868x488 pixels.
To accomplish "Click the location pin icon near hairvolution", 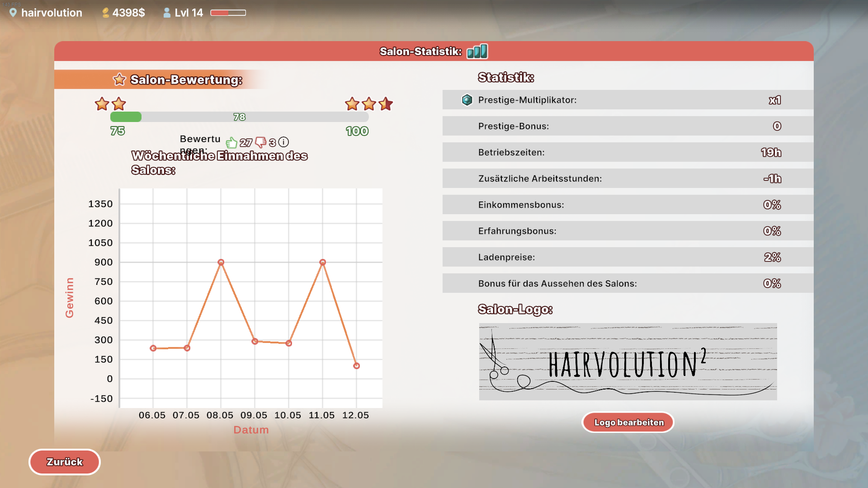I will pos(13,13).
